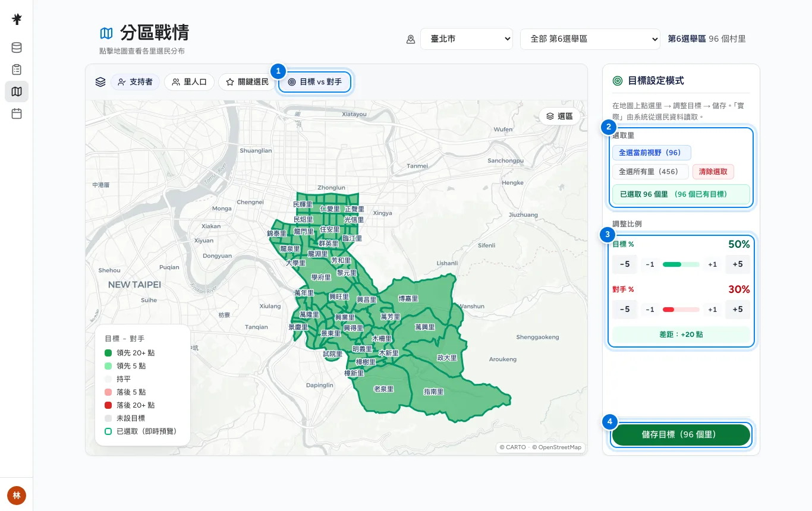The height and width of the screenshot is (511, 812).
Task: Select 錦泰里 on the map
Action: click(276, 234)
